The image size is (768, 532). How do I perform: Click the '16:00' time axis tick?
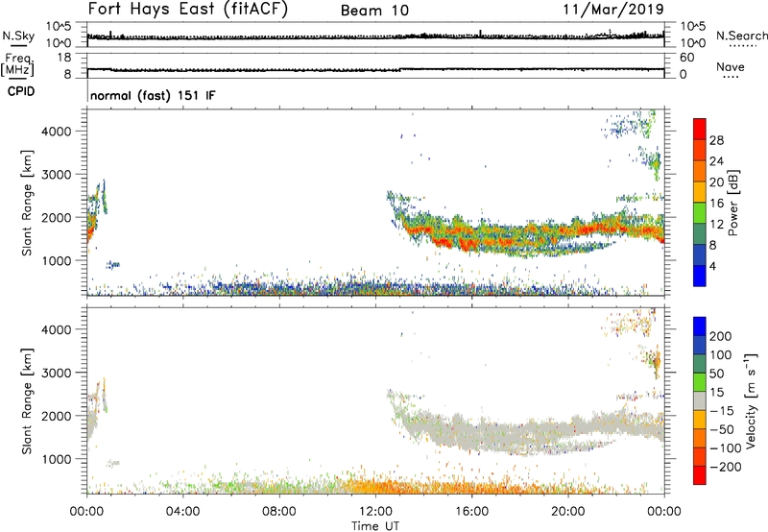pyautogui.click(x=471, y=512)
